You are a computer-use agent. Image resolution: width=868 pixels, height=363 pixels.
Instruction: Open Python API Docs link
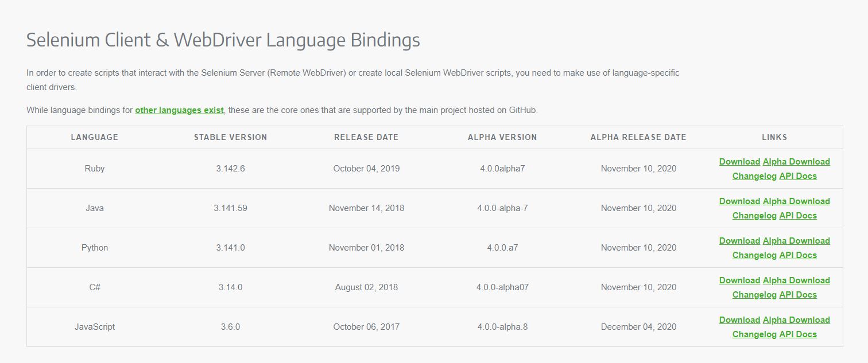[x=798, y=255]
